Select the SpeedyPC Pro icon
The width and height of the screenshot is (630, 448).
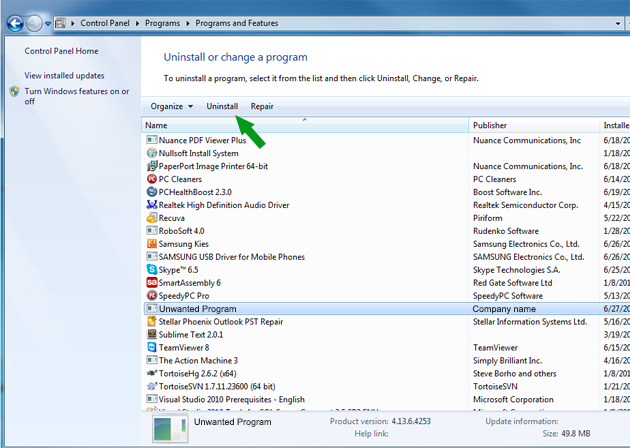(x=151, y=296)
